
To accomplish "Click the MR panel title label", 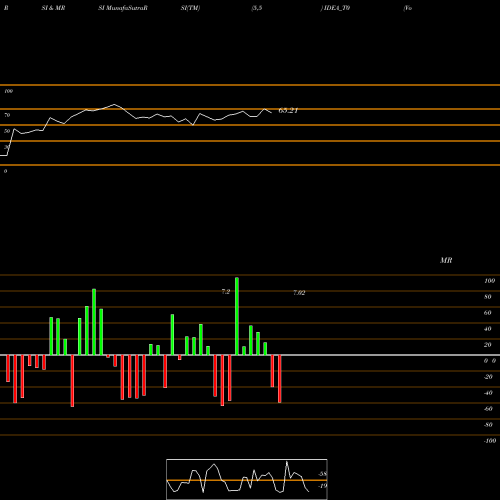I will pyautogui.click(x=446, y=260).
